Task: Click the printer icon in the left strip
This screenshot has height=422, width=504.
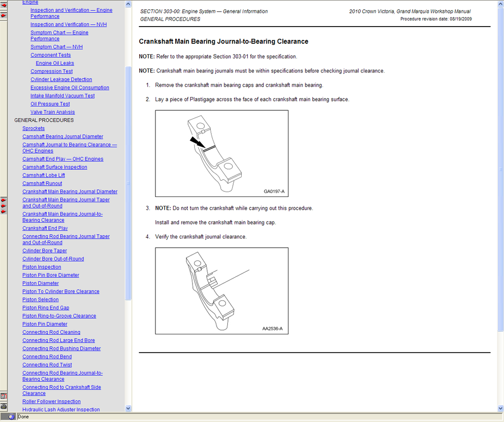Action: coord(3,406)
